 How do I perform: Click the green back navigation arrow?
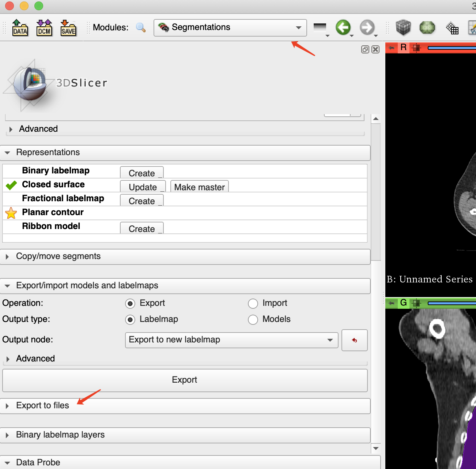[343, 27]
